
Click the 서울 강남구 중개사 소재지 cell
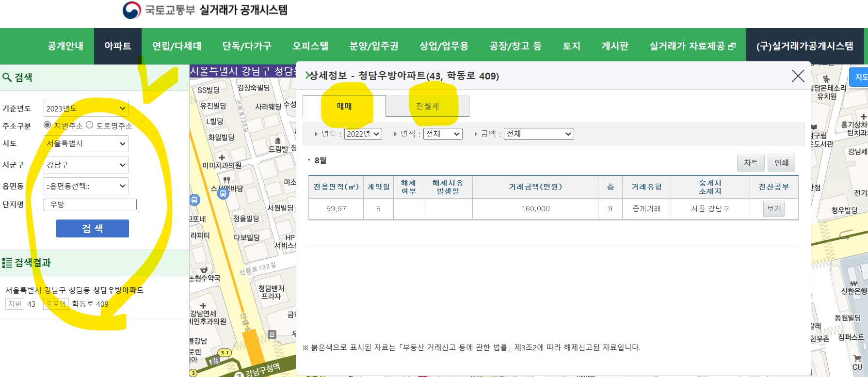[710, 209]
